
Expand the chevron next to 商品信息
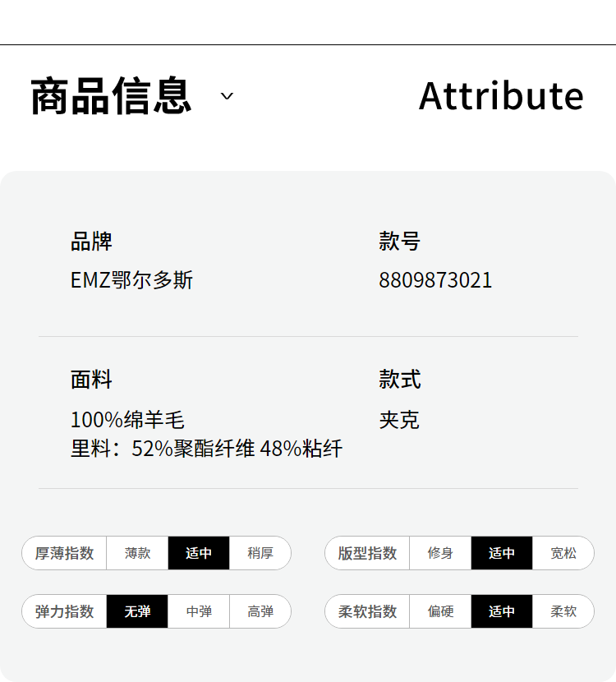click(x=228, y=96)
